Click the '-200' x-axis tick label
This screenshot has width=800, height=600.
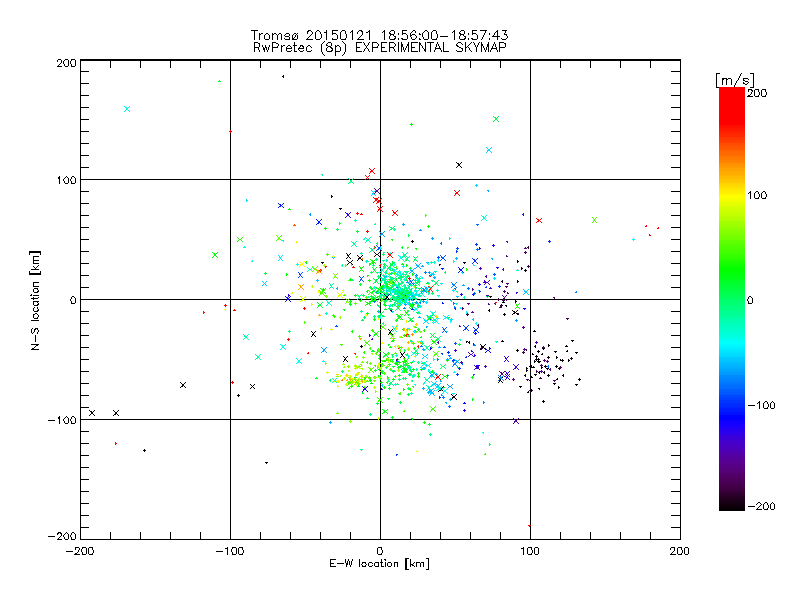(x=80, y=551)
